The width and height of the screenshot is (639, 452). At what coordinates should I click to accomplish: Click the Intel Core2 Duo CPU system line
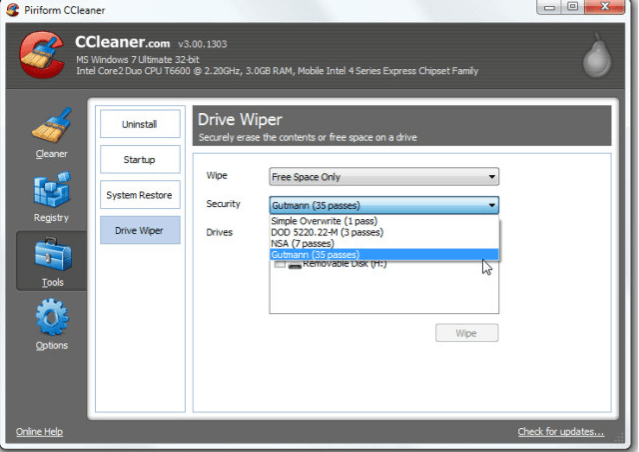coord(277,71)
